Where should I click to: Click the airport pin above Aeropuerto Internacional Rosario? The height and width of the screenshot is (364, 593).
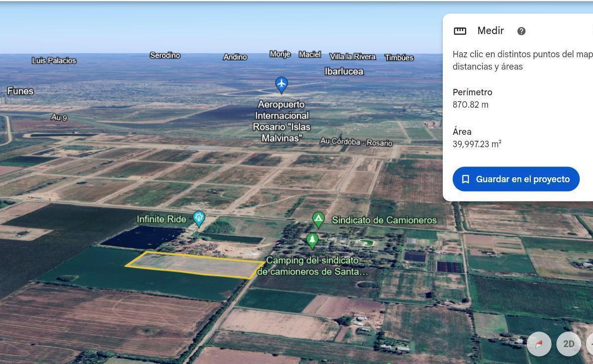coord(281,85)
